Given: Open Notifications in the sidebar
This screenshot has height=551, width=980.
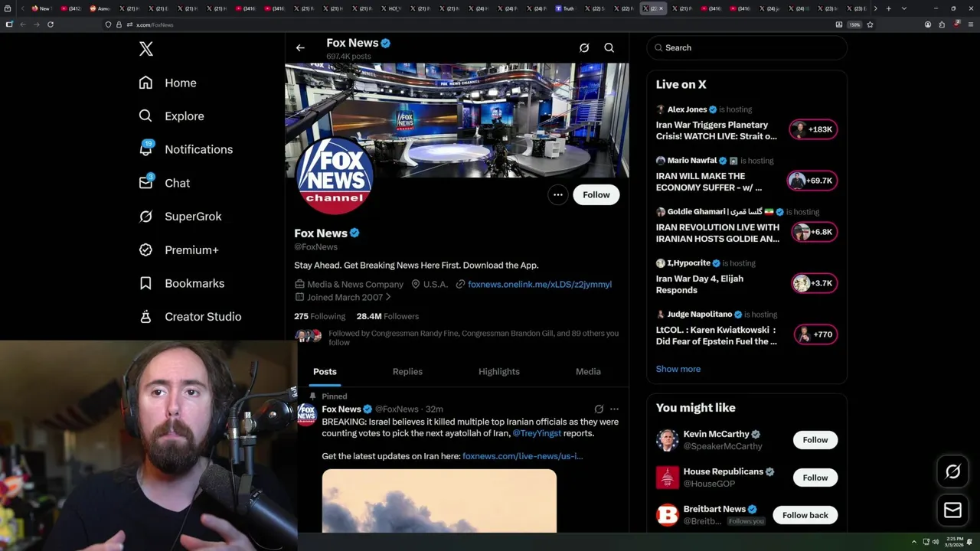Looking at the screenshot, I should tap(185, 149).
